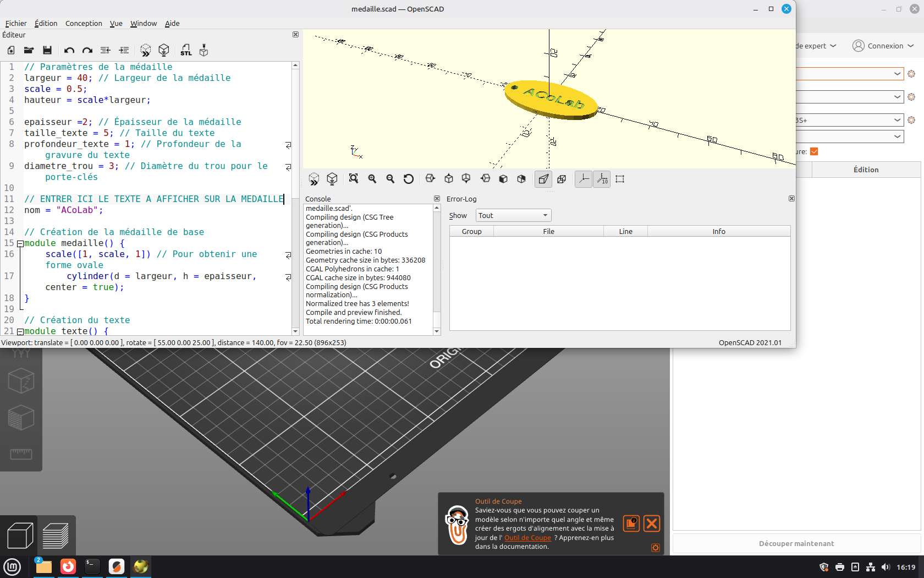
Task: Open the Fichier menu
Action: (16, 23)
